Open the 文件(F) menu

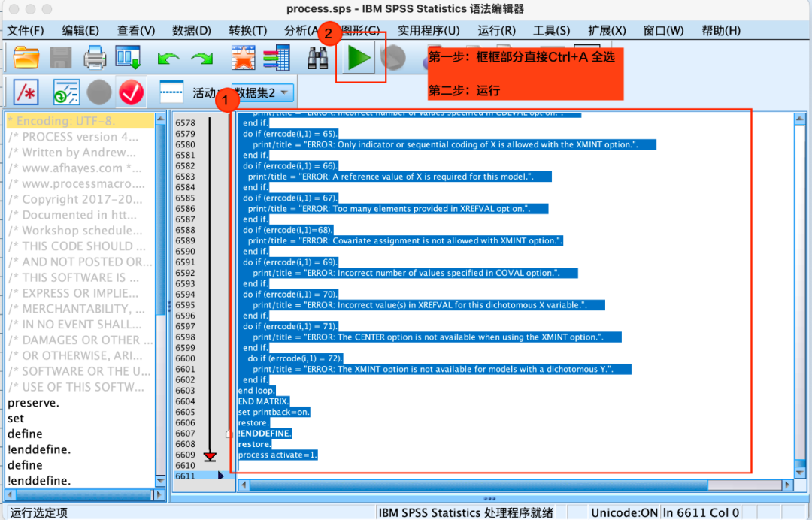pos(26,31)
